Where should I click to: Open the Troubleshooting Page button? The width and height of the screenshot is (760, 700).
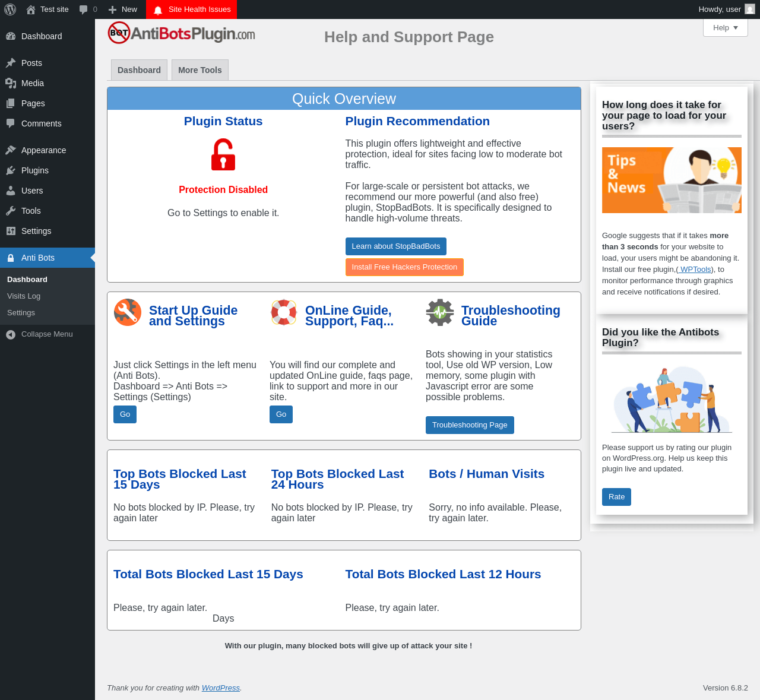470,425
